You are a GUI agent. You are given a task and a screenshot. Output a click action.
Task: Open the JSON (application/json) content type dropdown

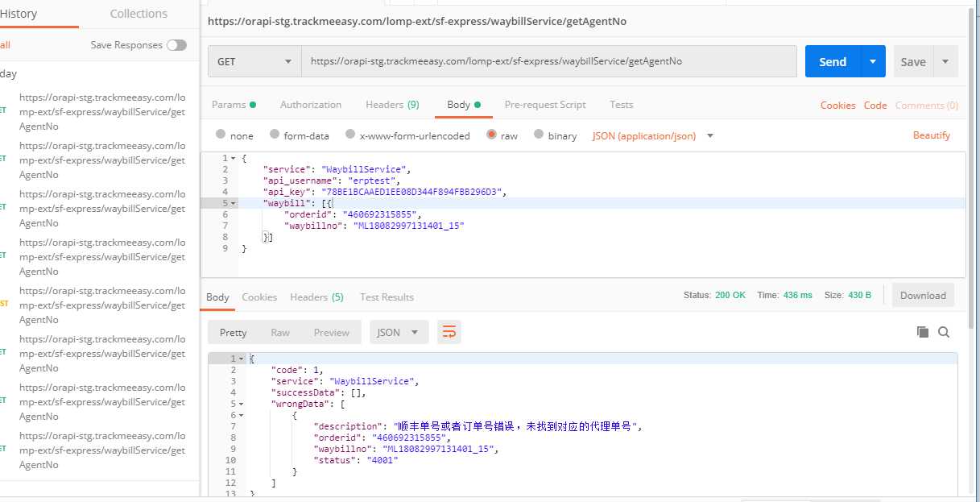(x=653, y=136)
